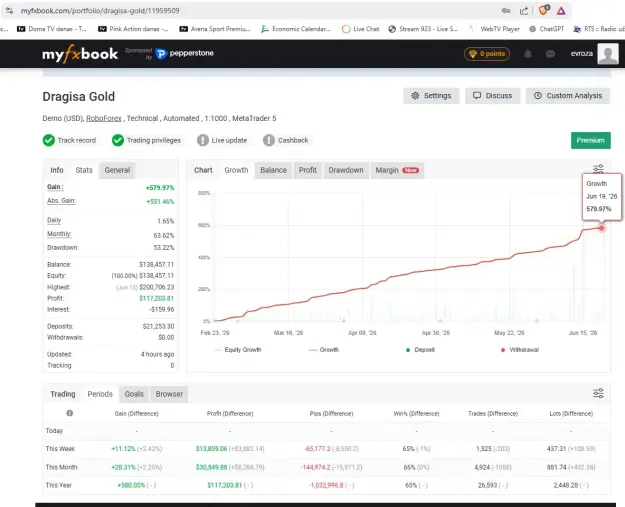Click the Monthly label in Info panel
625x507 pixels.
[x=59, y=234]
